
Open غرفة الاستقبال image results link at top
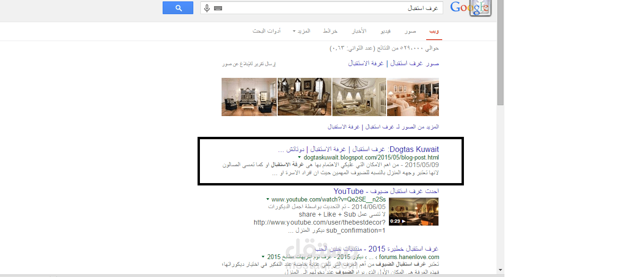(366, 63)
